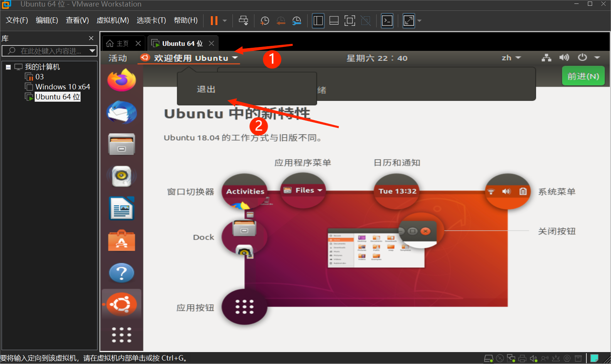611x364 pixels.
Task: Open the clock showing 星期六 22:40
Action: (377, 58)
